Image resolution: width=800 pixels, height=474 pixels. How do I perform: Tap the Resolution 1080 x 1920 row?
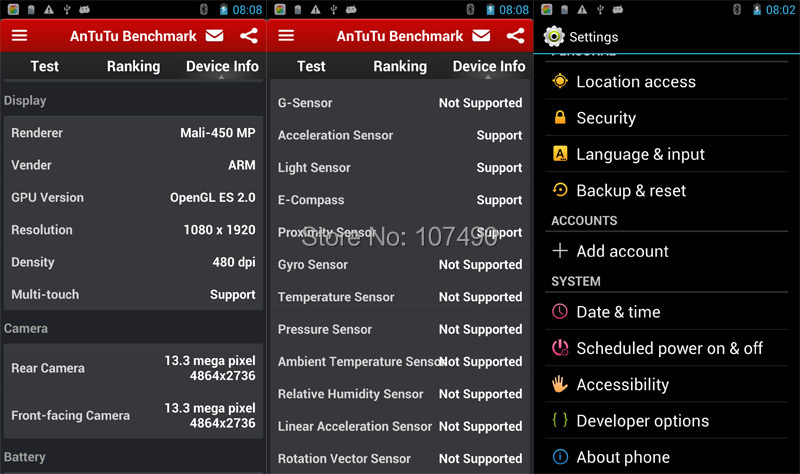coord(133,230)
